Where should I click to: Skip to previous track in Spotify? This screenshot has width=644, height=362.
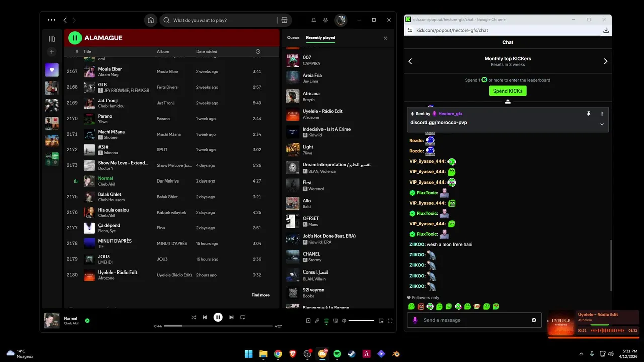pos(205,317)
